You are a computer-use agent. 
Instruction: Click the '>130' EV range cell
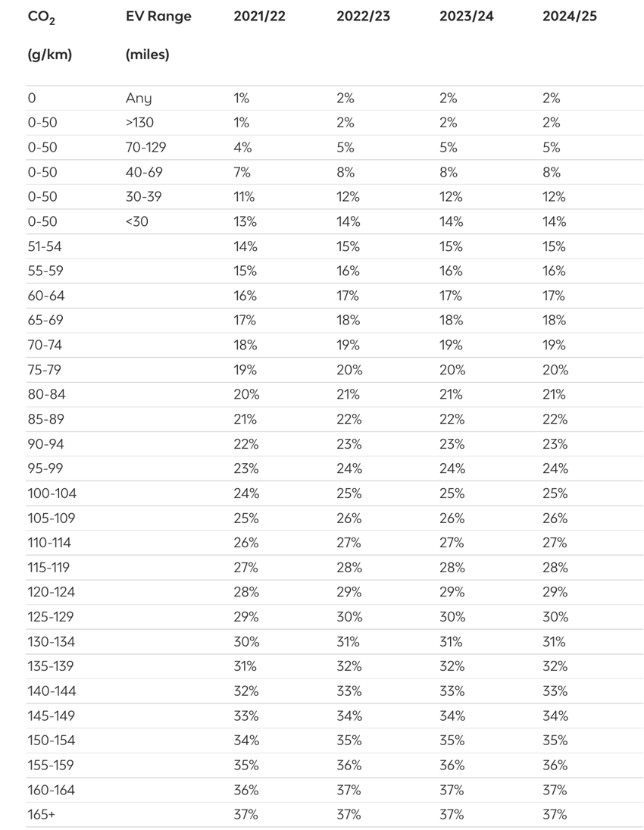(139, 123)
